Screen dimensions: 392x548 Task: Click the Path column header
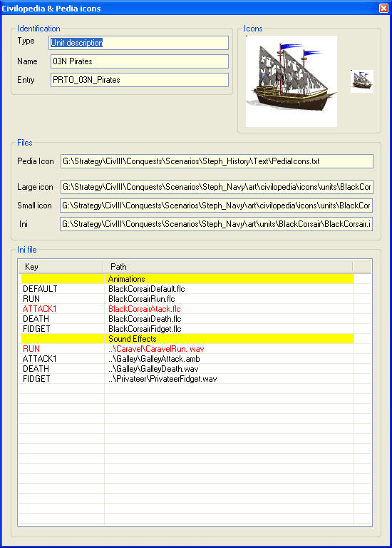pyautogui.click(x=228, y=267)
